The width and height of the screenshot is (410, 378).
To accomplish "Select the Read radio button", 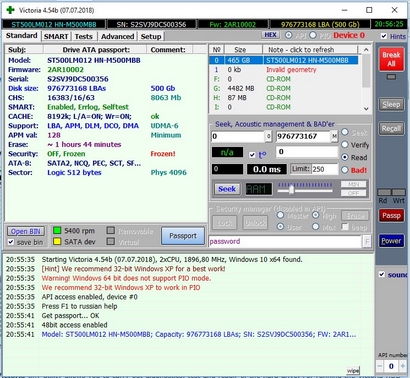I will 345,157.
